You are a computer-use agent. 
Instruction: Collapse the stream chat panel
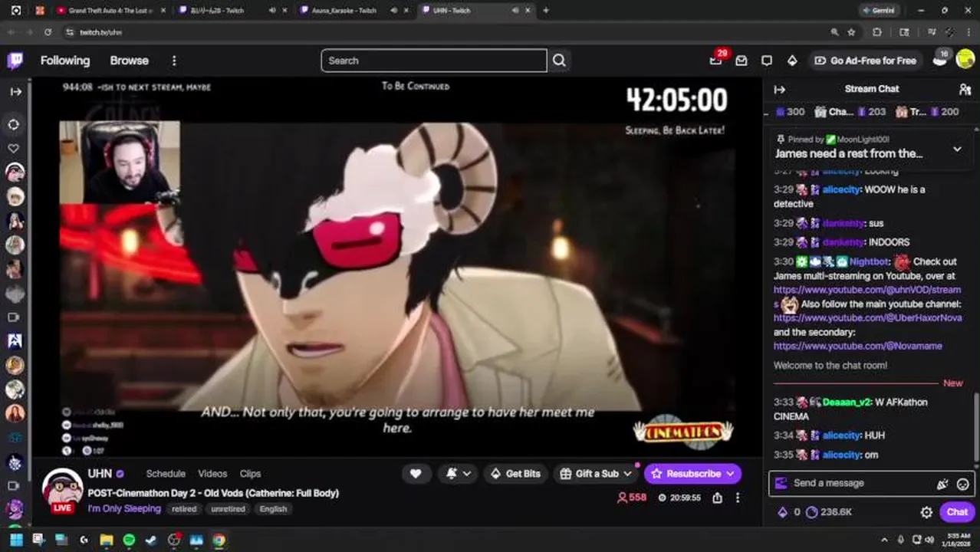pyautogui.click(x=780, y=90)
